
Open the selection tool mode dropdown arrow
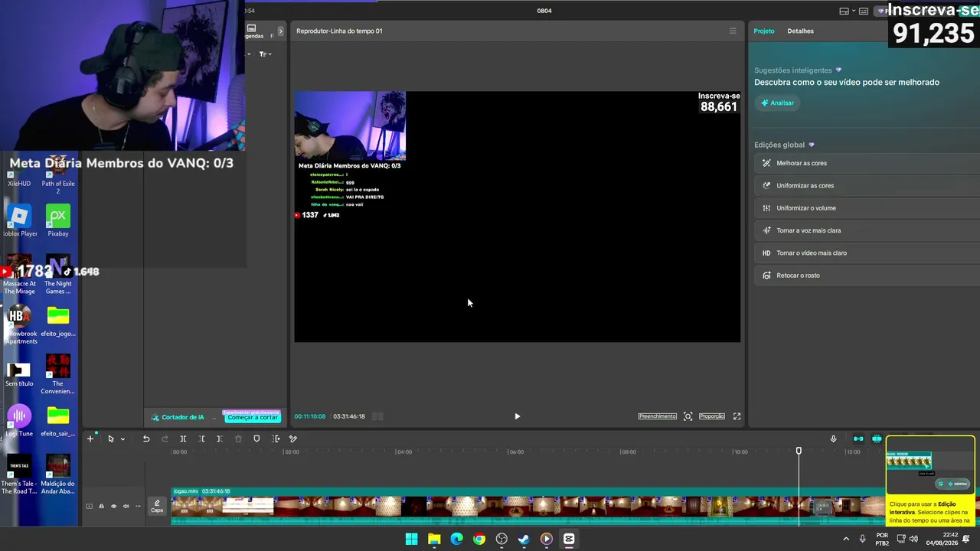pos(122,439)
